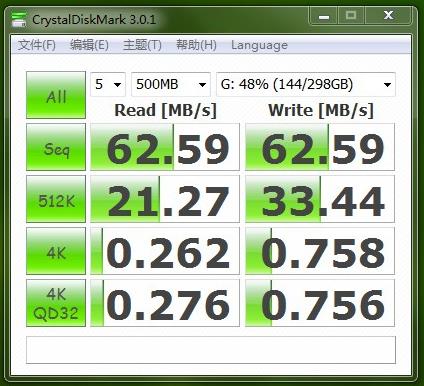
Task: Start the 4K random test
Action: point(56,251)
